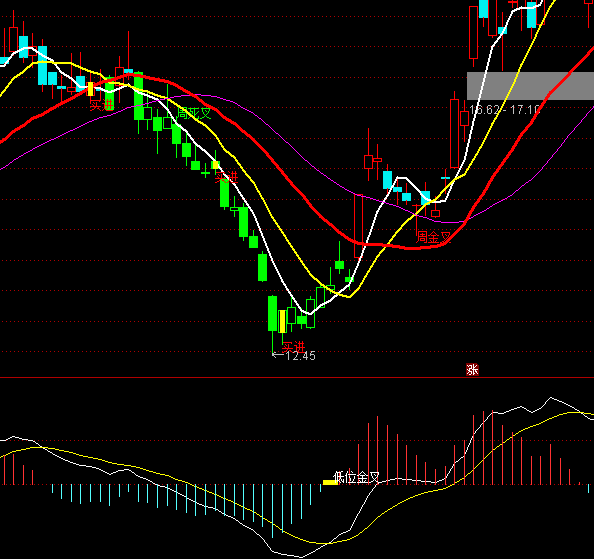Click the 张 marker icon
The height and width of the screenshot is (559, 594).
(x=472, y=370)
